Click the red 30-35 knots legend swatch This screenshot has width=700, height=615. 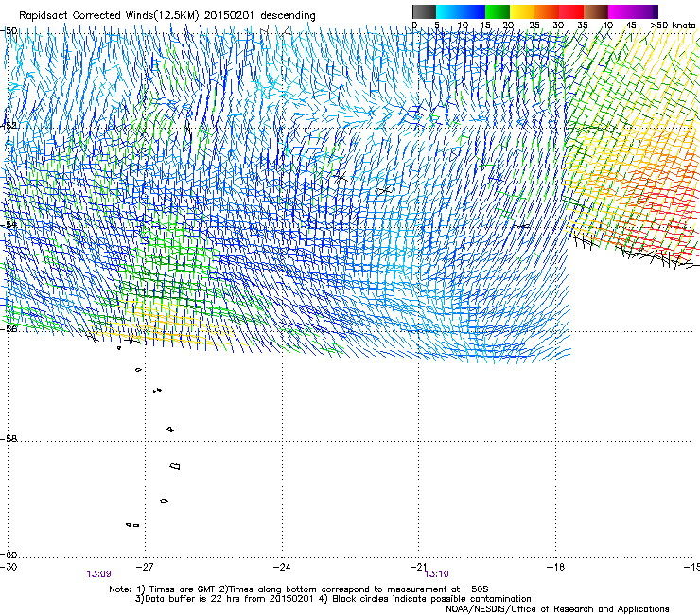[x=571, y=11]
